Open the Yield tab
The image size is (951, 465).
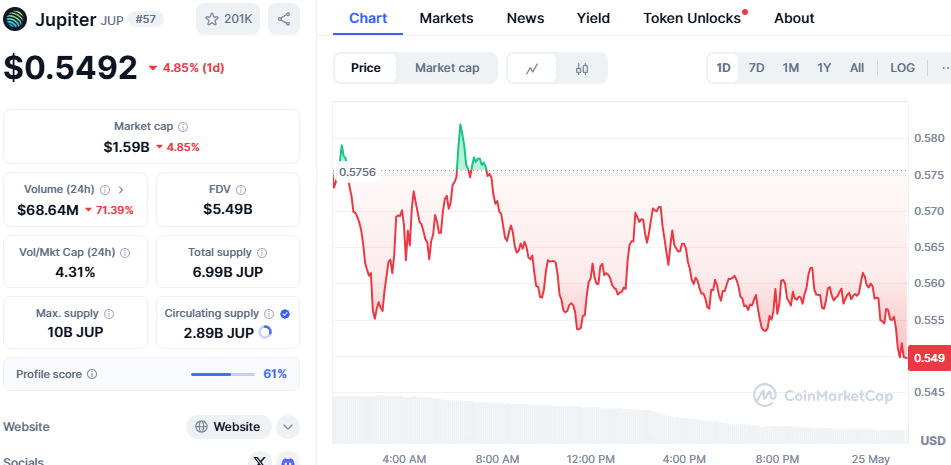click(x=593, y=18)
